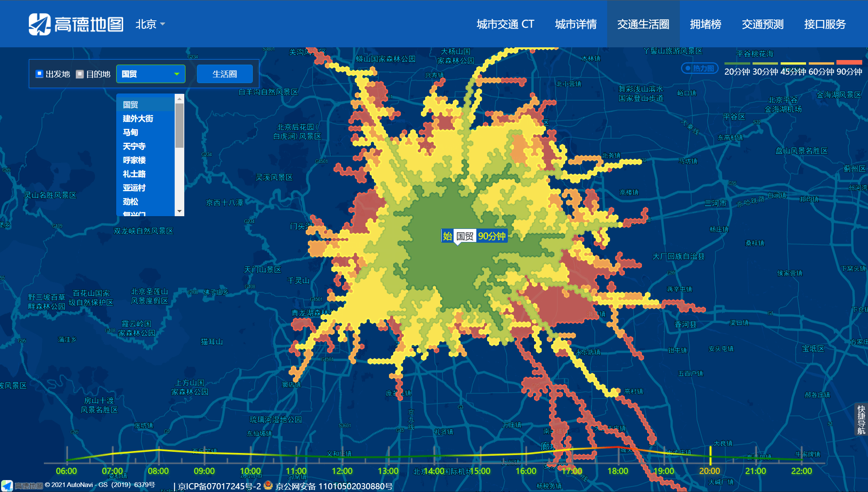Screen dimensions: 868x492
Task: Toggle the 出发地 checkbox
Action: pyautogui.click(x=39, y=74)
